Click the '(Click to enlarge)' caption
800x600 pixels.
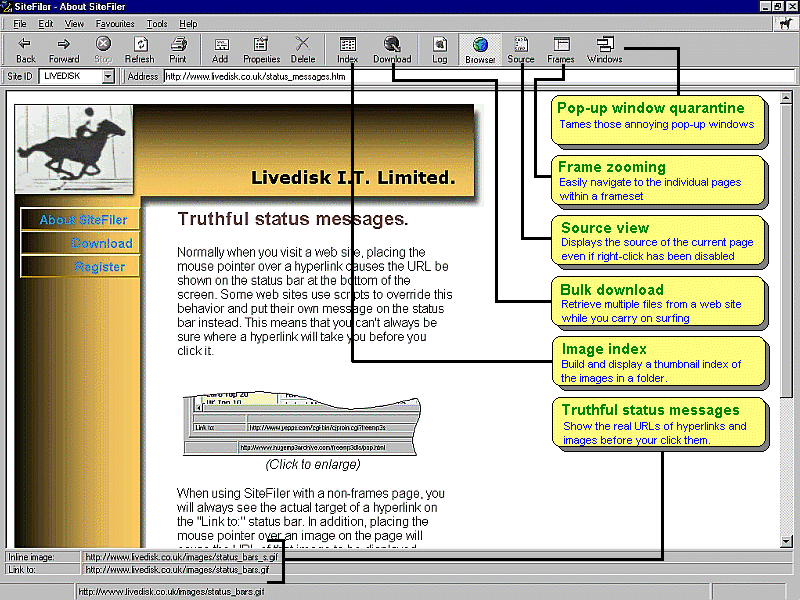pyautogui.click(x=313, y=464)
